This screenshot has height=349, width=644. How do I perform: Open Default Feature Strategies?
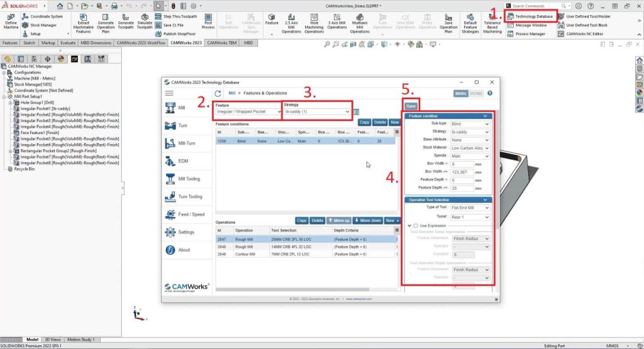point(470,23)
